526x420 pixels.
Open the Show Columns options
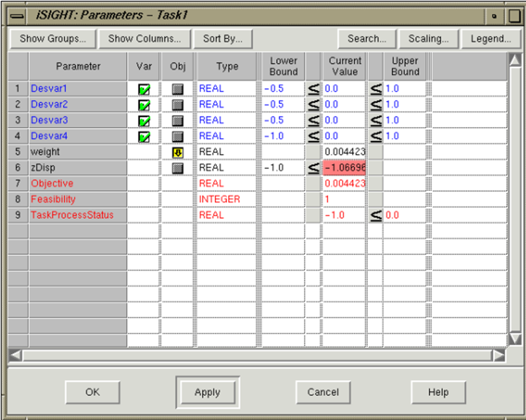point(144,39)
